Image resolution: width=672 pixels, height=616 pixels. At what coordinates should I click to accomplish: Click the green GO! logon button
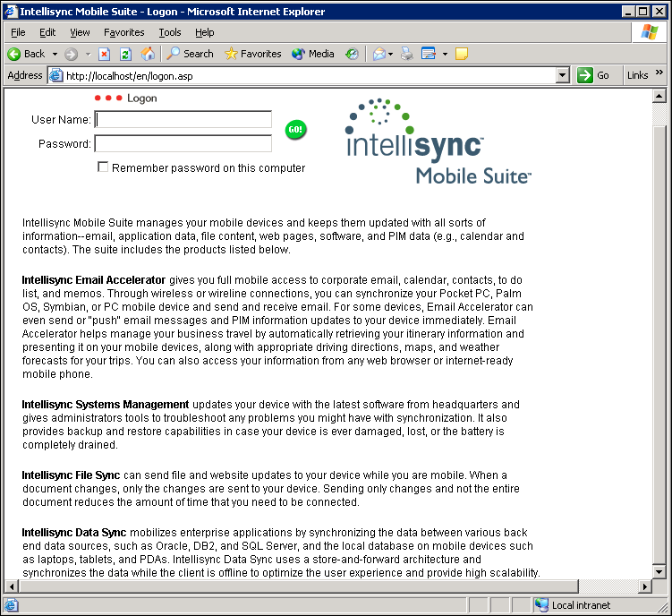coord(295,130)
